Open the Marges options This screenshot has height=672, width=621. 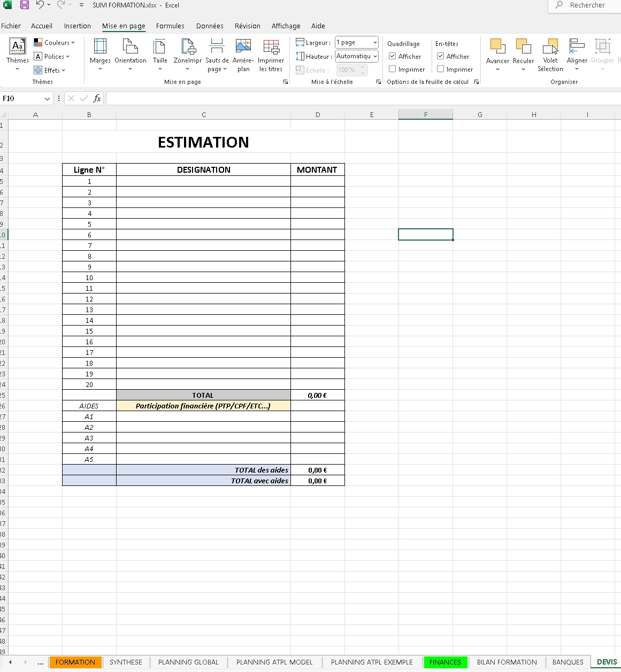(100, 55)
